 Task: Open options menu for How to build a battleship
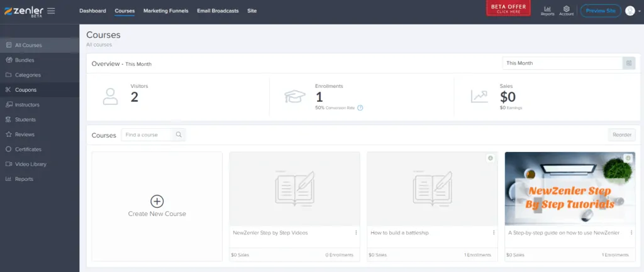tap(493, 232)
